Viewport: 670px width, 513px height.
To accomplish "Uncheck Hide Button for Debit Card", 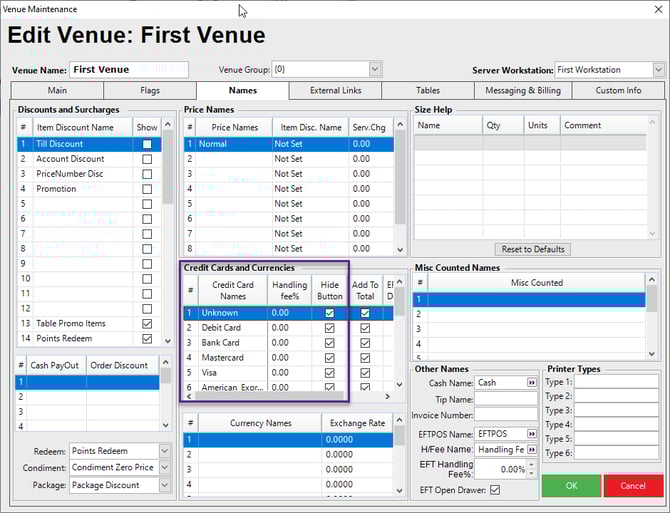I will [x=329, y=328].
